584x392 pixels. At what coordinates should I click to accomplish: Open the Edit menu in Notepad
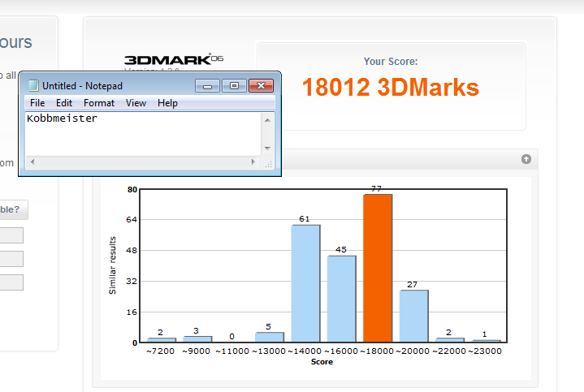(64, 103)
